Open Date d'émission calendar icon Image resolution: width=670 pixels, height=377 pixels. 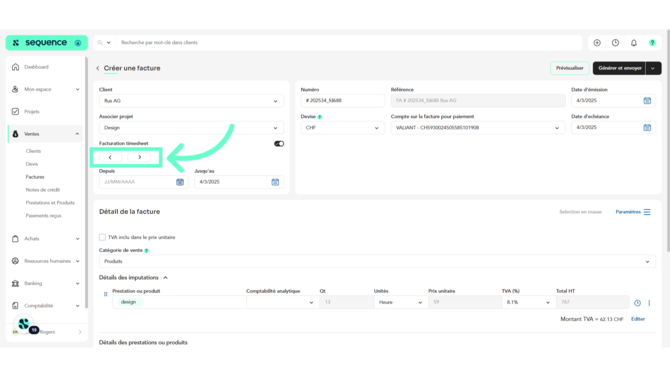coord(647,101)
